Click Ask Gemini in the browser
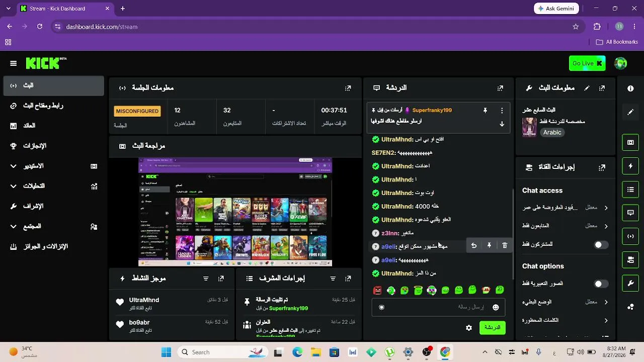The width and height of the screenshot is (644, 362). click(x=556, y=9)
